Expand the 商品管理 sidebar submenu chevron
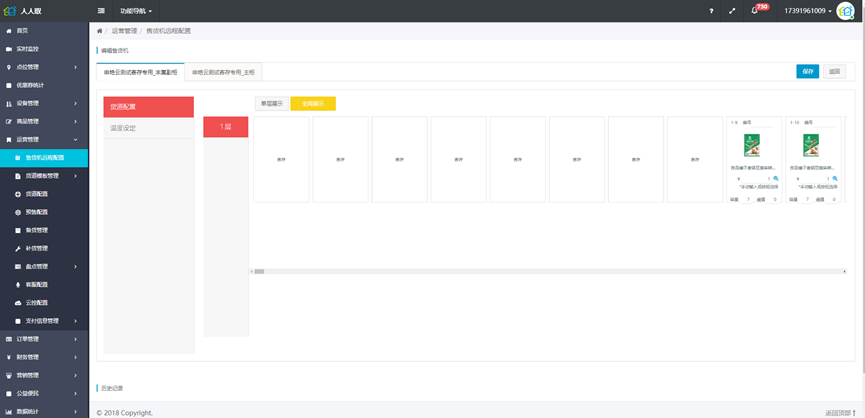The image size is (865, 418). [x=76, y=121]
